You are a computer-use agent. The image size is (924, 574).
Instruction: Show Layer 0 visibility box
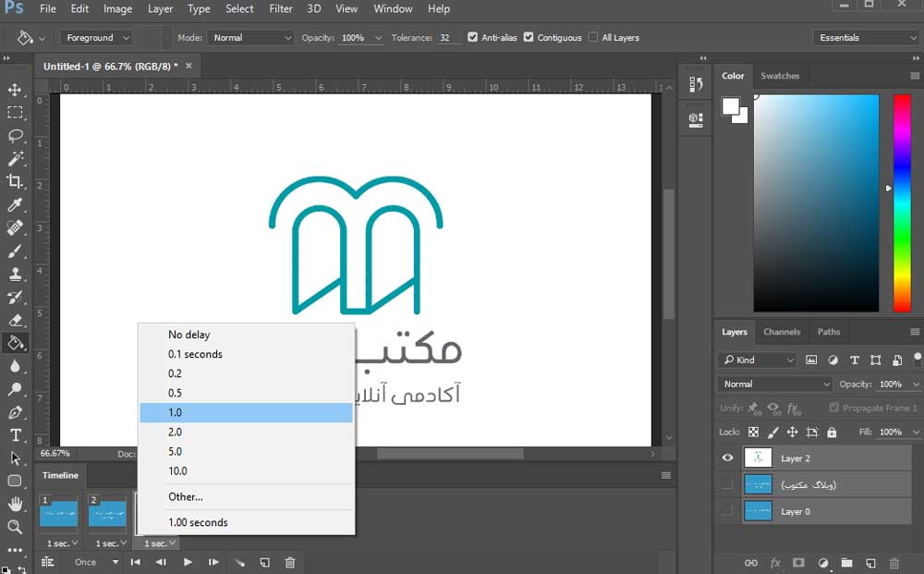[728, 511]
